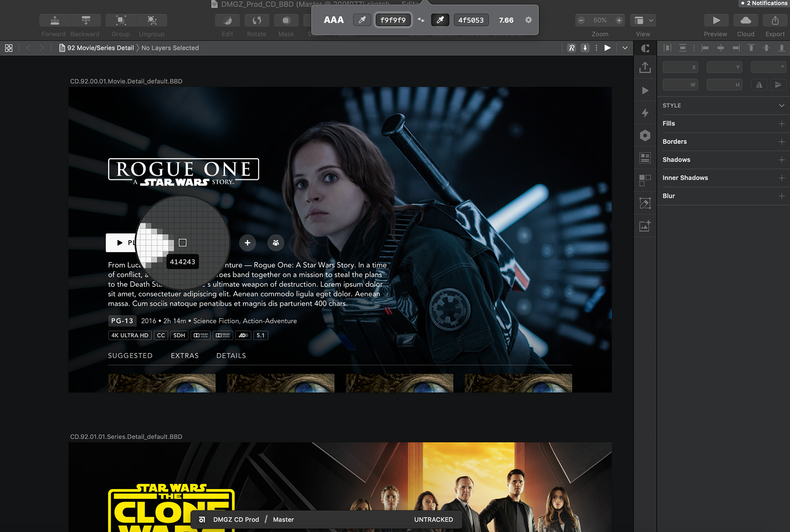Add a new Fill
This screenshot has width=790, height=532.
pyautogui.click(x=781, y=124)
